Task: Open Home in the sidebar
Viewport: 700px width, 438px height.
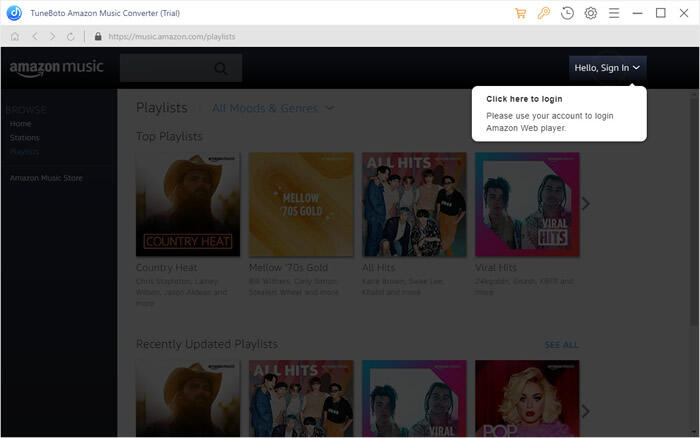Action: pos(21,124)
